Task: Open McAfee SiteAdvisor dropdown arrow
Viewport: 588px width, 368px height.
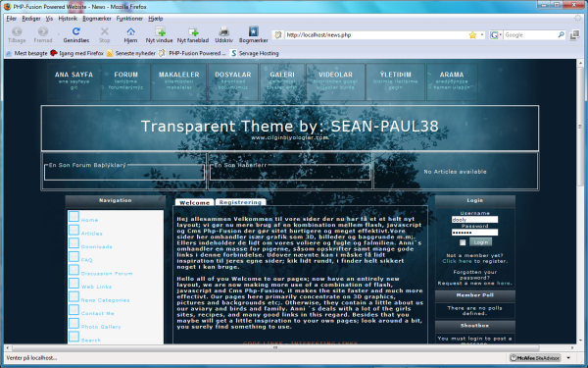Action: click(x=568, y=358)
